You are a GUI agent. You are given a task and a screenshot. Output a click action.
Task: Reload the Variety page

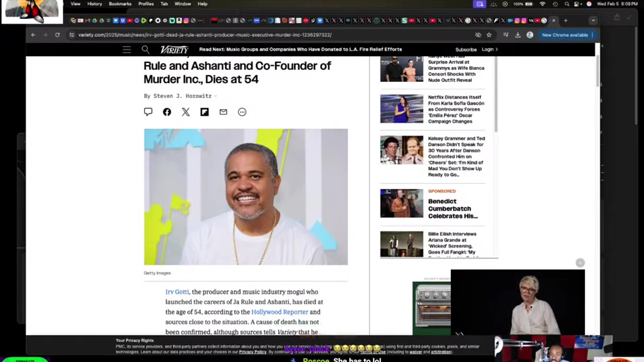(57, 35)
